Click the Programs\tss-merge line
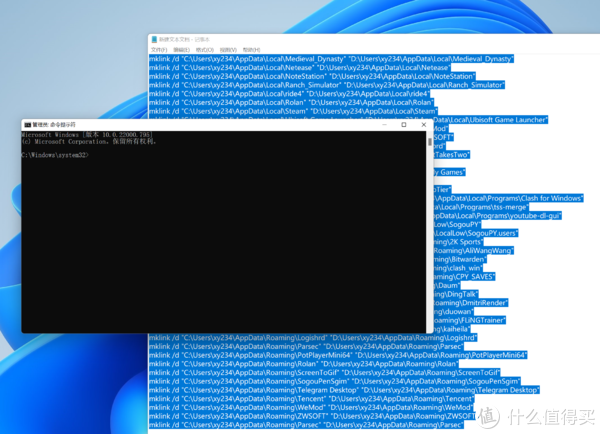This screenshot has width=600, height=434. (x=481, y=207)
